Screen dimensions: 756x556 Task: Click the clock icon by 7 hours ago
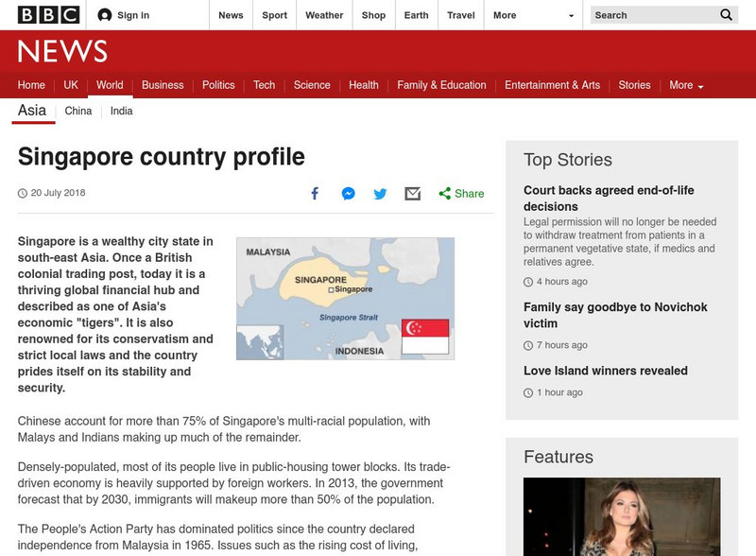point(528,345)
